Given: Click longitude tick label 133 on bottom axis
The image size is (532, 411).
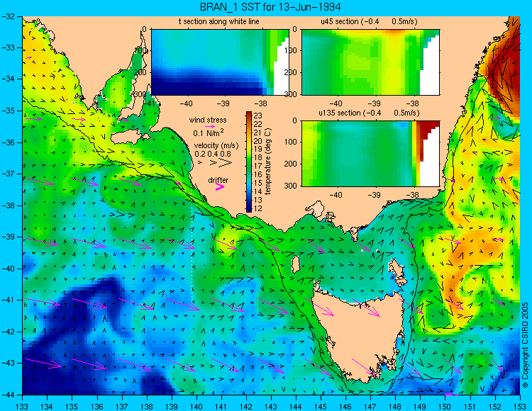Looking at the screenshot, I should pyautogui.click(x=22, y=406).
